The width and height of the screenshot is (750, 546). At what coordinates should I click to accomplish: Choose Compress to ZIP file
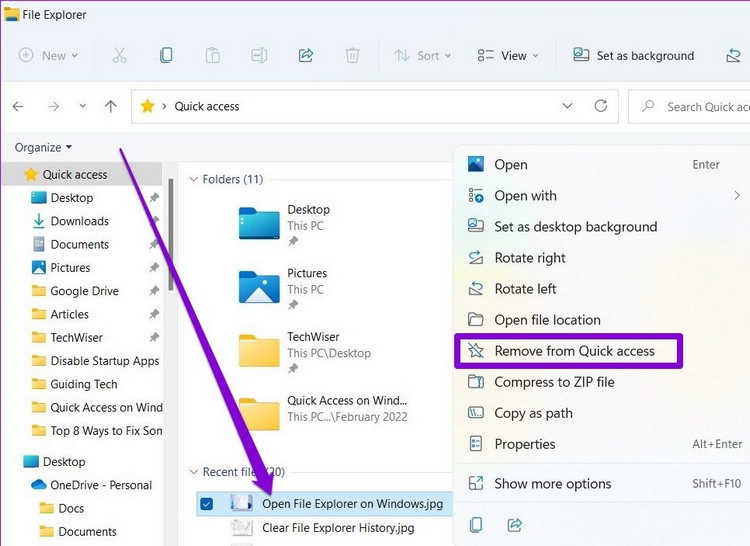pos(602,382)
